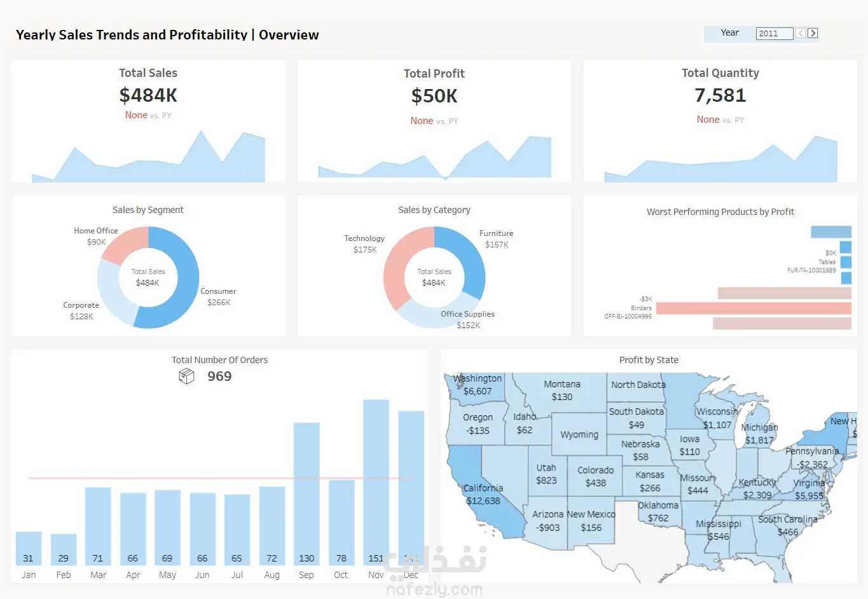Select the Total Quantity 7,581 card

720,121
